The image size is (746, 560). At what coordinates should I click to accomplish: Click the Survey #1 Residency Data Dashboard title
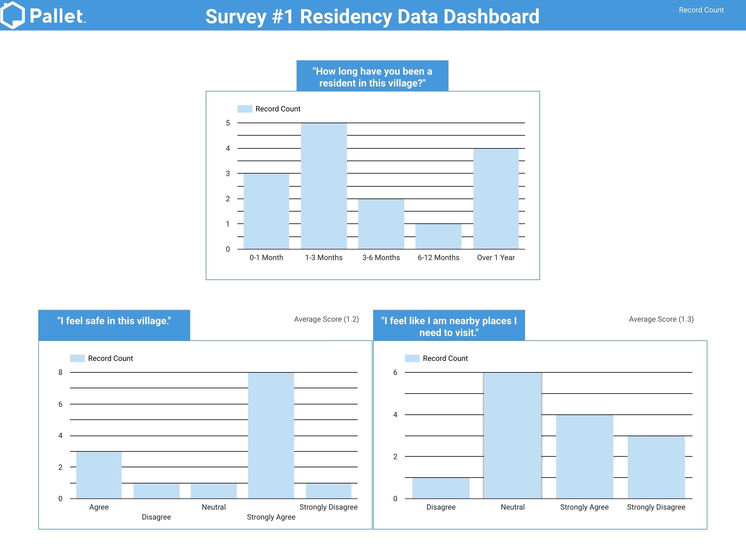(372, 16)
